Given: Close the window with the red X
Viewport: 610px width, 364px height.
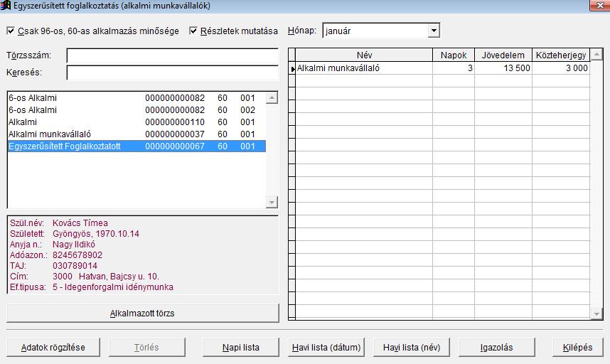Looking at the screenshot, I should (600, 6).
